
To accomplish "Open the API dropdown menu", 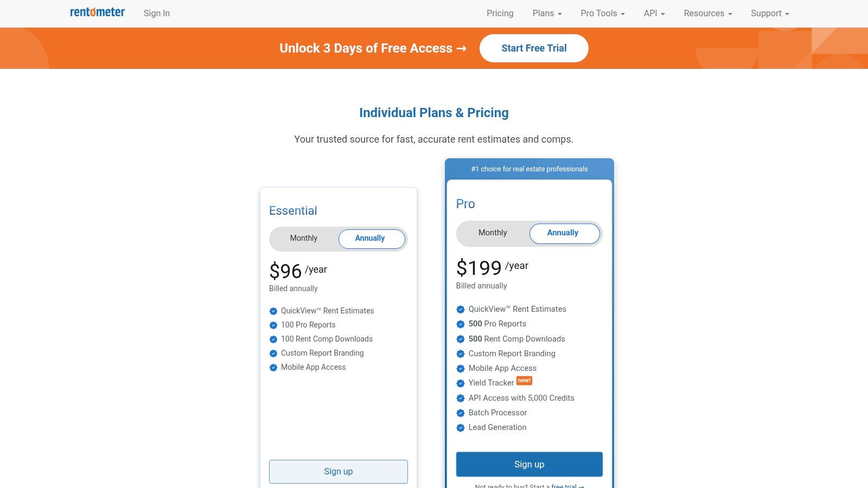I will 654,14.
